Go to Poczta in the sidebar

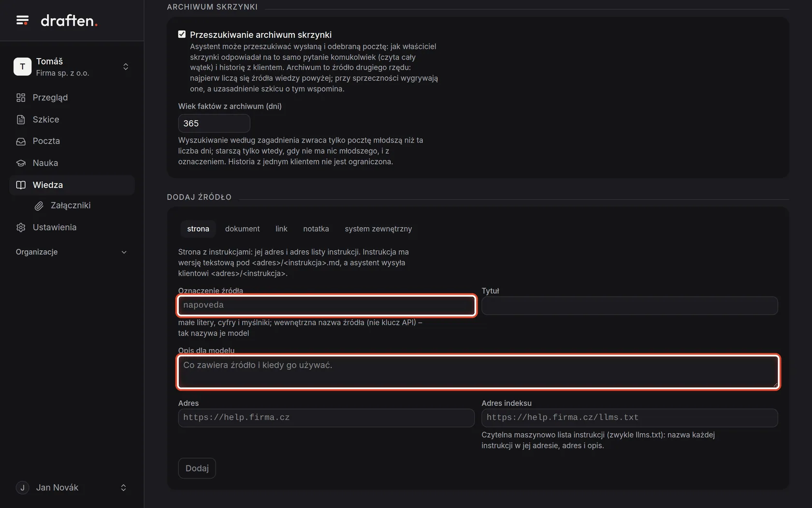pyautogui.click(x=72, y=141)
